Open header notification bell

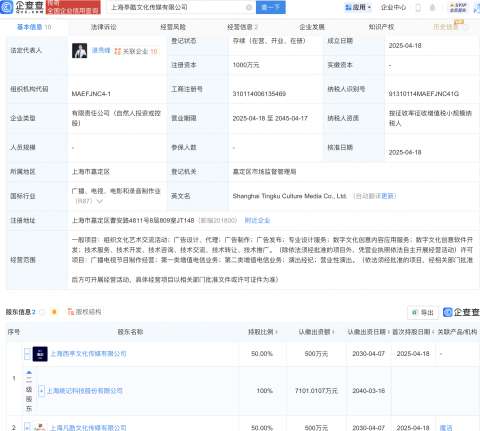coord(432,7)
